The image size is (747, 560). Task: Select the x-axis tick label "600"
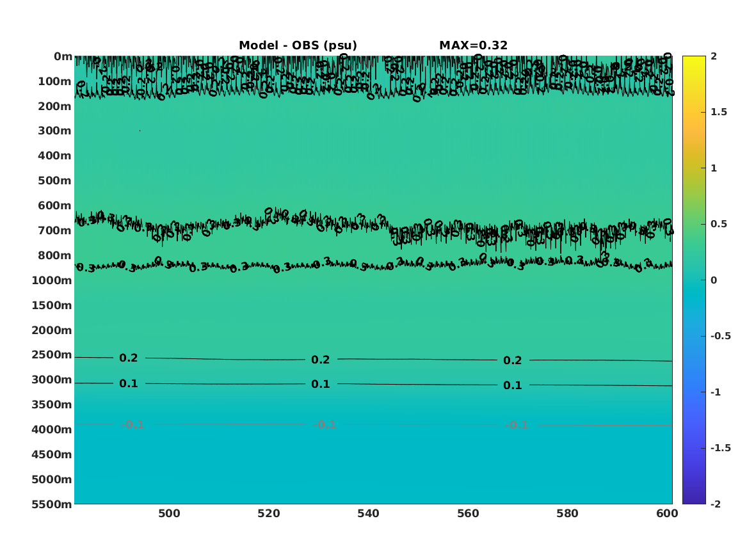pos(667,513)
